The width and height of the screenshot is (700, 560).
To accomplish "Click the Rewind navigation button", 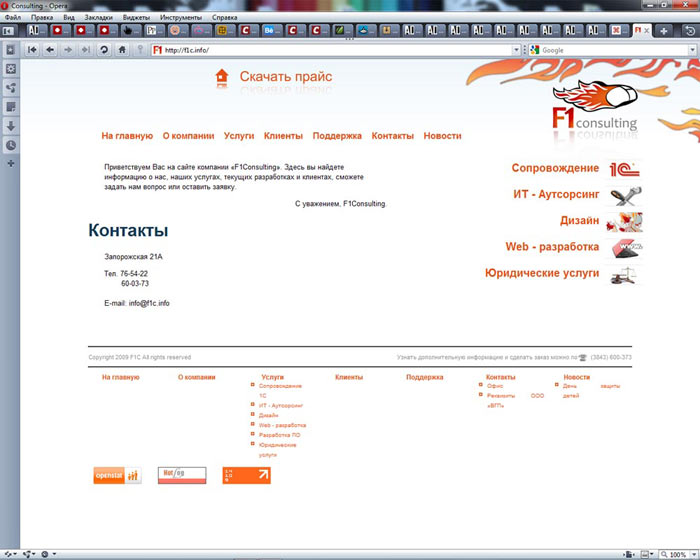I will pyautogui.click(x=32, y=50).
